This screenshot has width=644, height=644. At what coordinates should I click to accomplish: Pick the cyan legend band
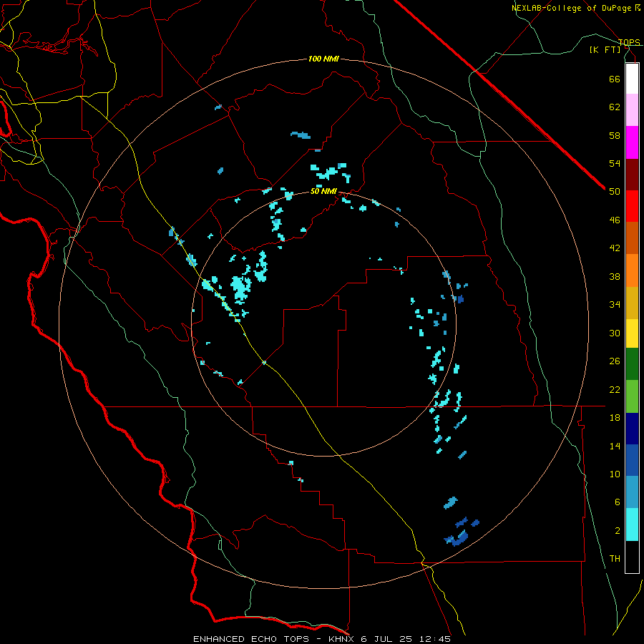click(x=632, y=525)
